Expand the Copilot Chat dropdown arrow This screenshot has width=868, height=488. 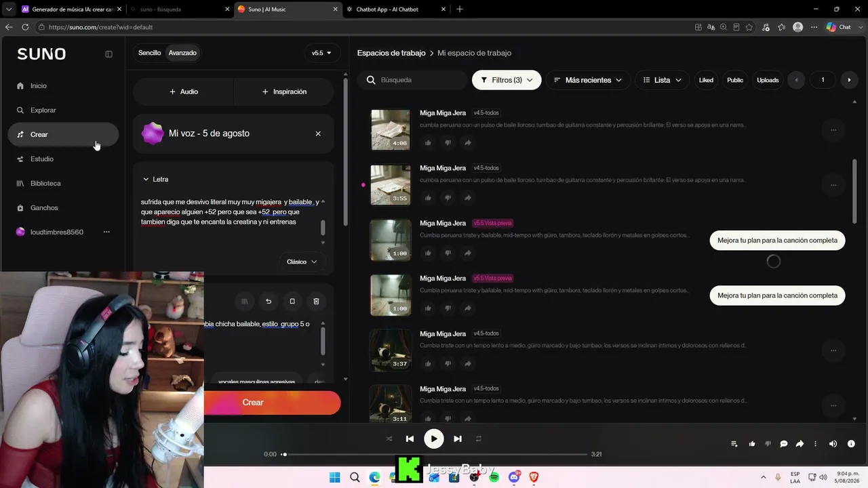(x=860, y=27)
